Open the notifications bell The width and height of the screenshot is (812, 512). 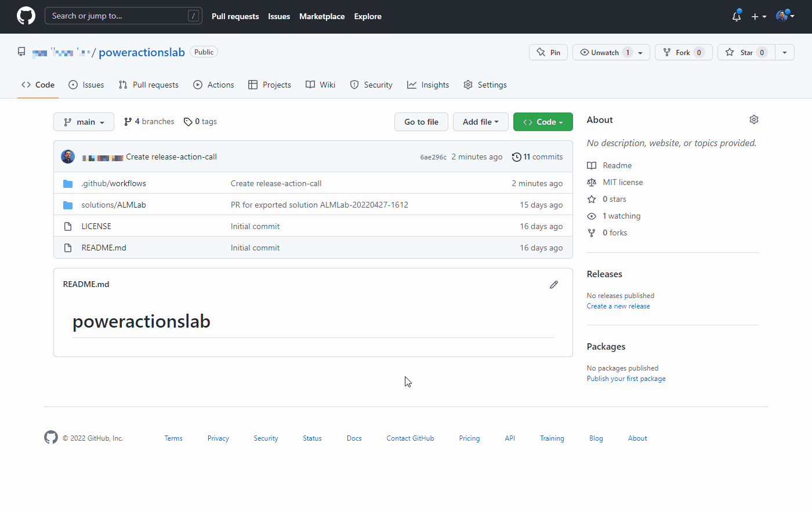click(735, 16)
